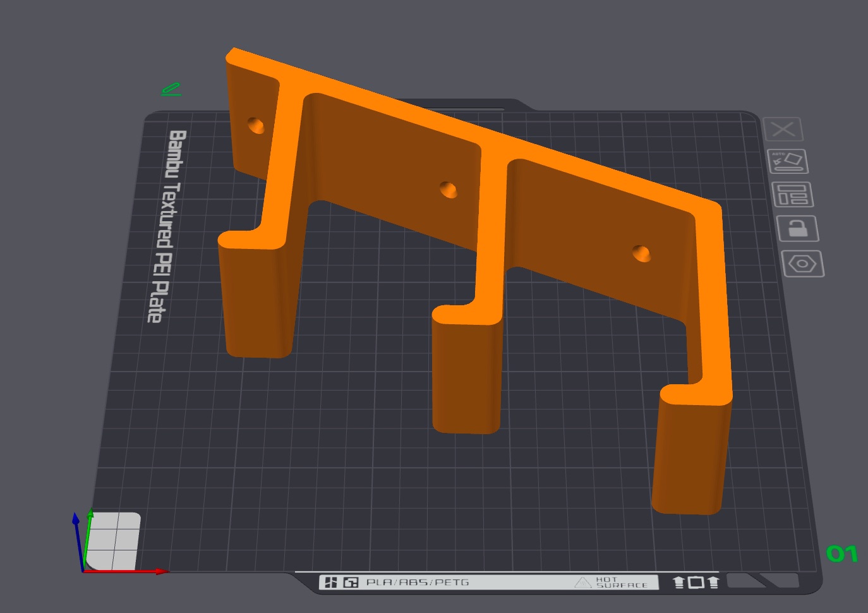The height and width of the screenshot is (613, 868).
Task: Click the left hook of orange model
Action: coord(256,294)
